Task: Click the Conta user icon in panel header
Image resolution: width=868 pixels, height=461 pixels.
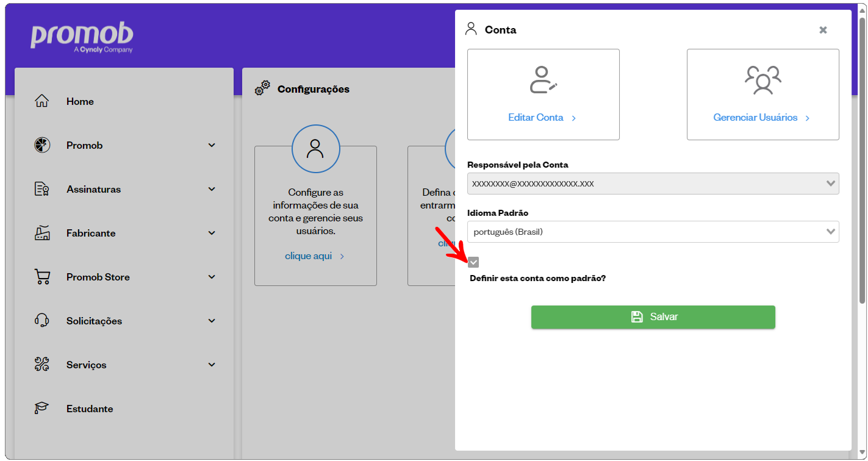Action: [x=471, y=29]
